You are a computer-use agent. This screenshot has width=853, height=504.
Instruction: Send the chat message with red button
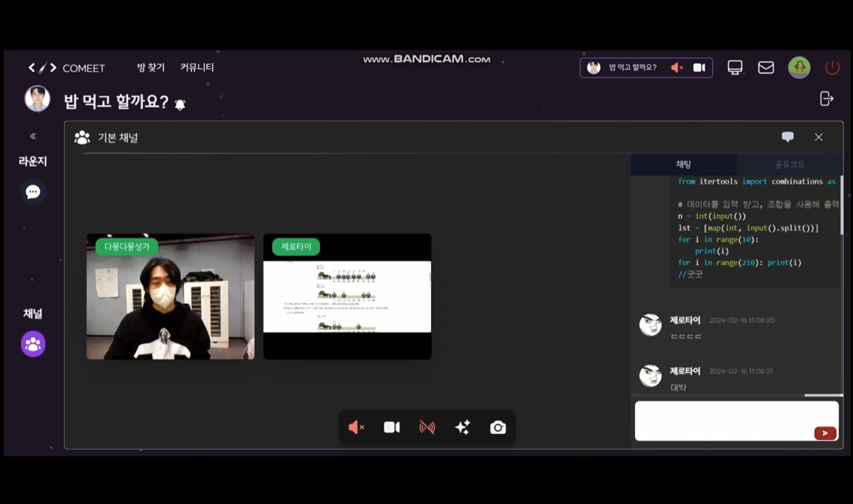click(825, 433)
